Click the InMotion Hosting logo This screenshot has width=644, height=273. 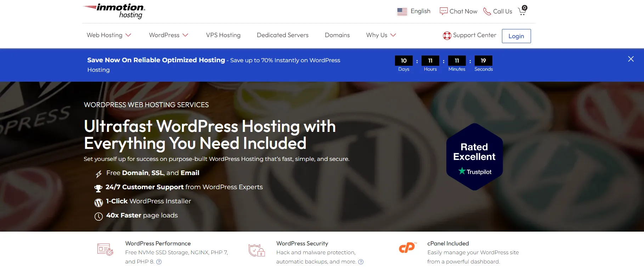(x=114, y=11)
